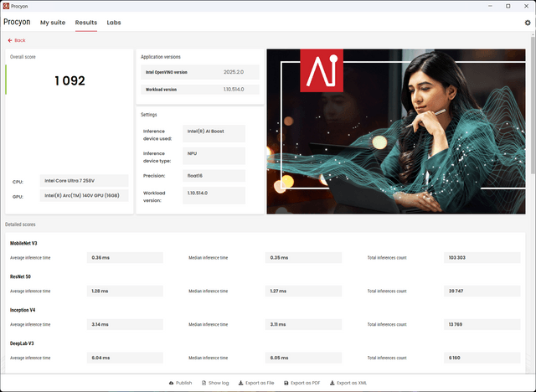This screenshot has width=536, height=392.
Task: Select ResNet 50 inference count 39 747
Action: click(x=482, y=291)
